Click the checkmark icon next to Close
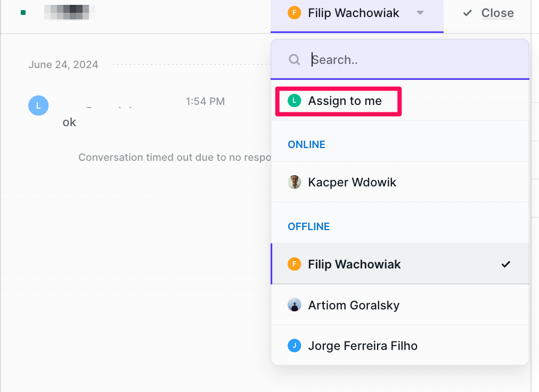Screen dimensions: 539x392 (468, 13)
